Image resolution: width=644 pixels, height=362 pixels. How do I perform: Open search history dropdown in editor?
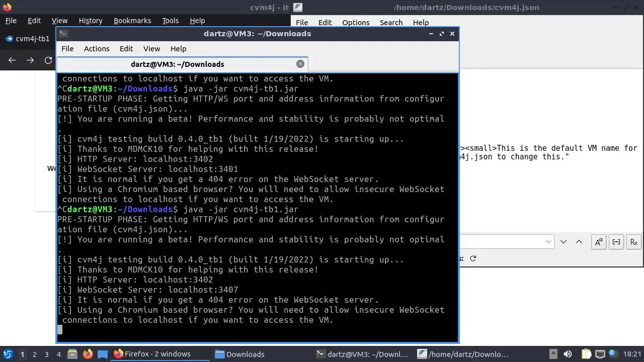point(549,242)
